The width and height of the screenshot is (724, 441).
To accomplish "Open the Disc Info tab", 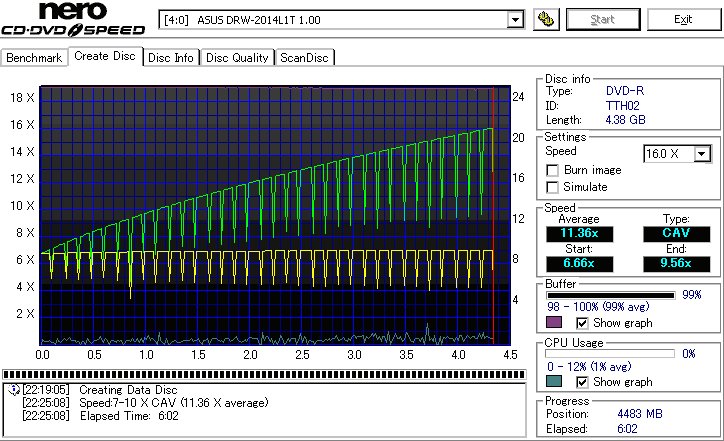I will (x=171, y=58).
